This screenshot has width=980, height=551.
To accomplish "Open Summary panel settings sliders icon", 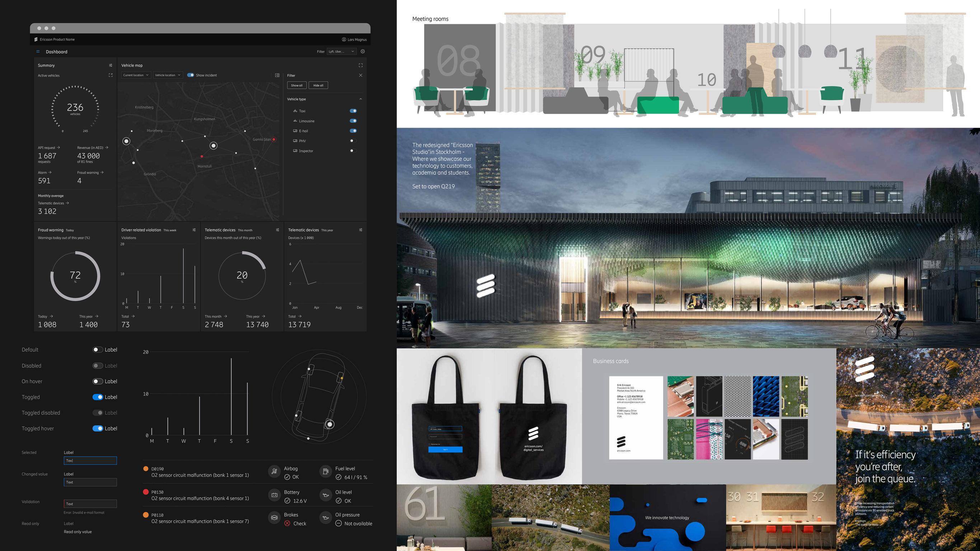I will click(111, 65).
